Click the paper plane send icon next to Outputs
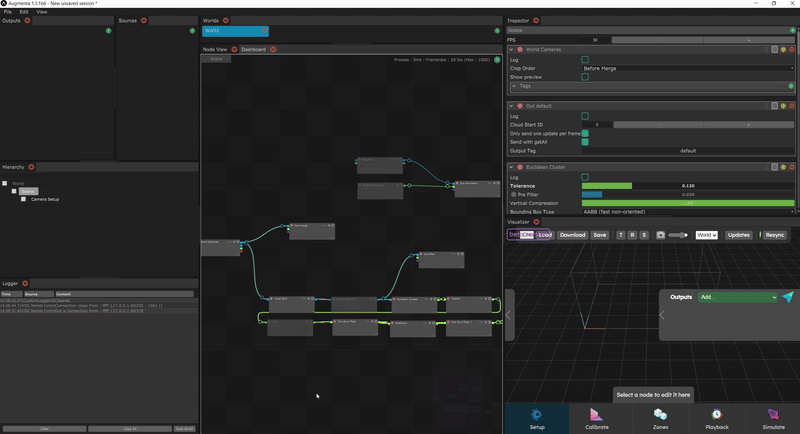Image resolution: width=800 pixels, height=434 pixels. [788, 297]
